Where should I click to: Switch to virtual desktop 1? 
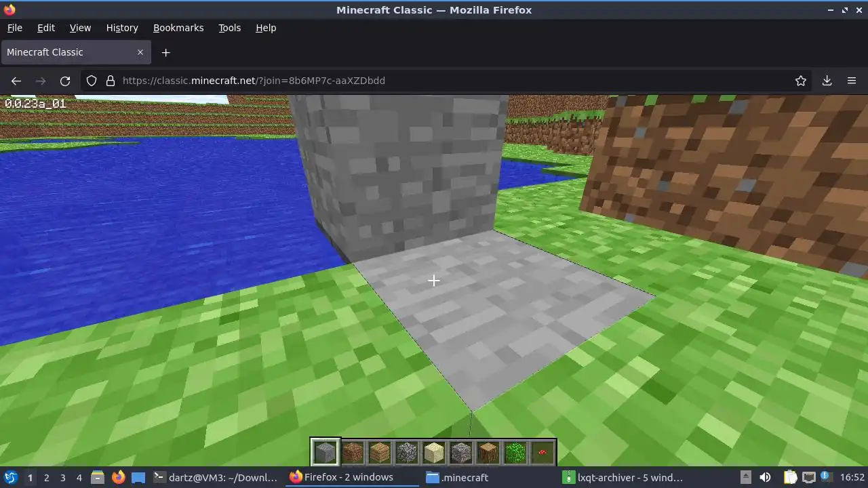[x=30, y=478]
